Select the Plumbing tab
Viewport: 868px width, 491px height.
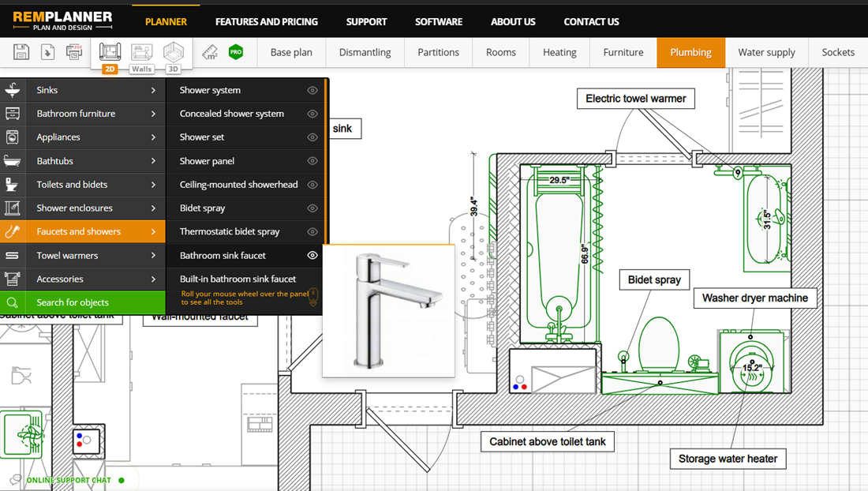point(691,53)
